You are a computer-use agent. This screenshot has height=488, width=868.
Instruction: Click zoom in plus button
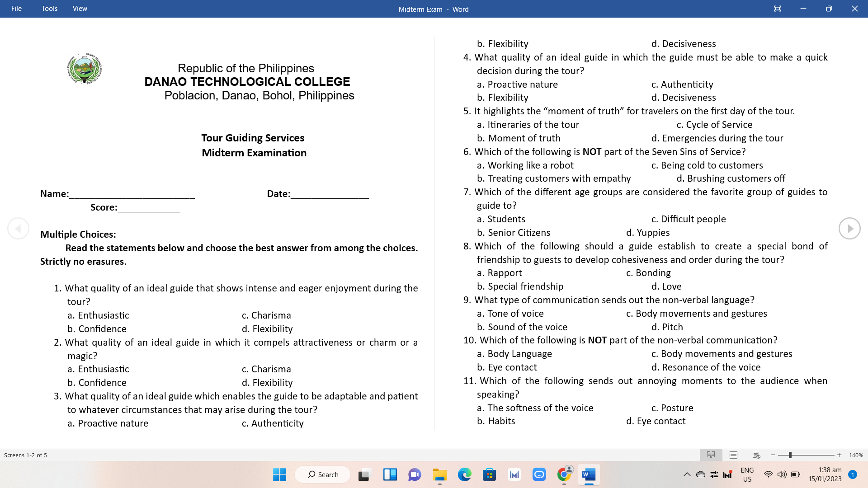click(840, 455)
